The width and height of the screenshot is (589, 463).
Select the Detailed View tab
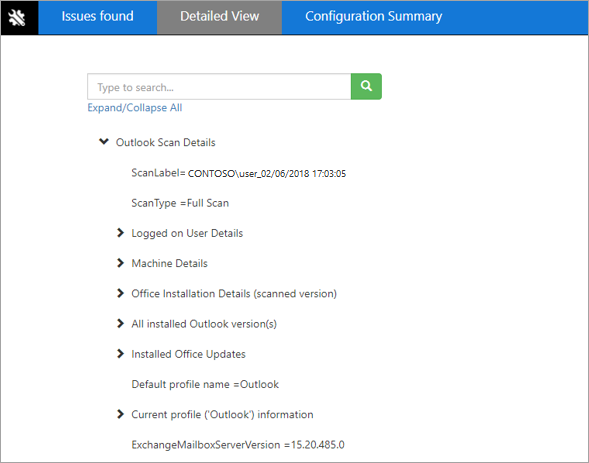tap(219, 17)
